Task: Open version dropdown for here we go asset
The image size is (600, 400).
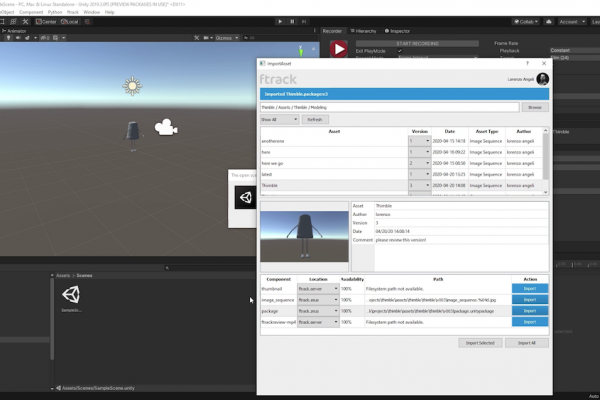Action: pyautogui.click(x=419, y=163)
